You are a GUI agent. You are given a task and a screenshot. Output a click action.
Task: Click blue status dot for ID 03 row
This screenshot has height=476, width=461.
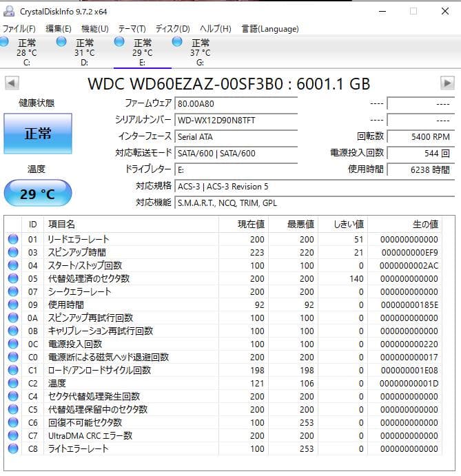[x=13, y=252]
